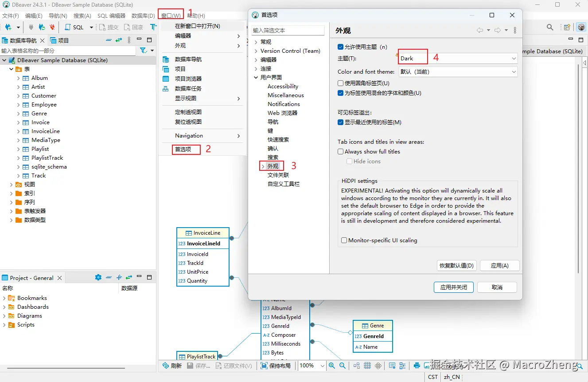
Task: Open the 主题 theme dropdown showing Dark
Action: (458, 58)
